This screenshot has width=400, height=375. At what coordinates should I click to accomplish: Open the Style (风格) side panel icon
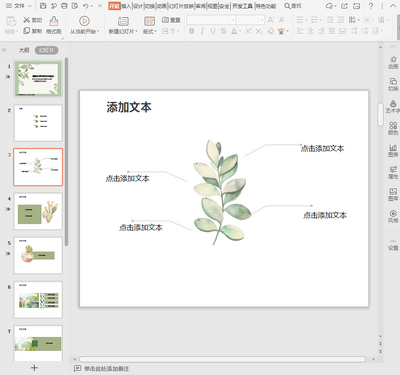[393, 216]
